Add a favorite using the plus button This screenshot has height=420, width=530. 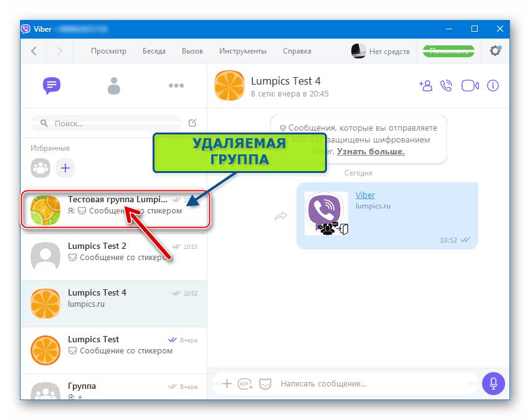tap(65, 168)
